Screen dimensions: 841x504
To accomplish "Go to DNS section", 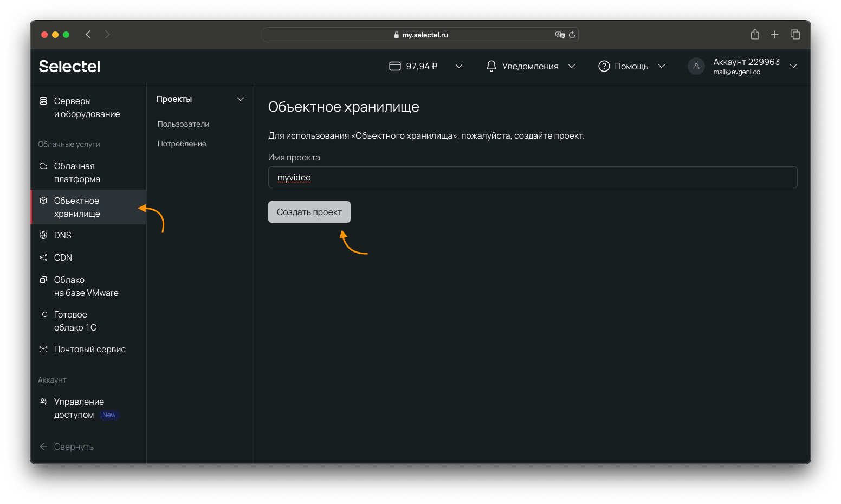I will pyautogui.click(x=88, y=235).
